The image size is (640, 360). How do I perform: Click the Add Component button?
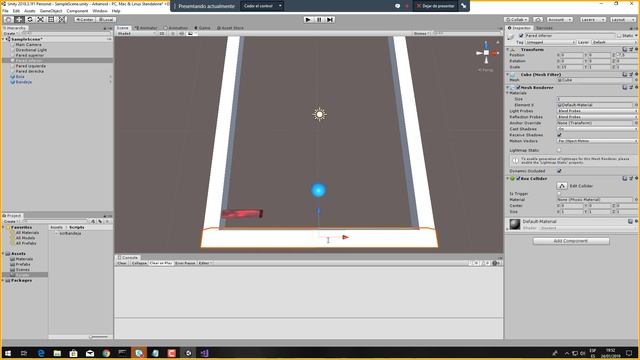click(571, 241)
